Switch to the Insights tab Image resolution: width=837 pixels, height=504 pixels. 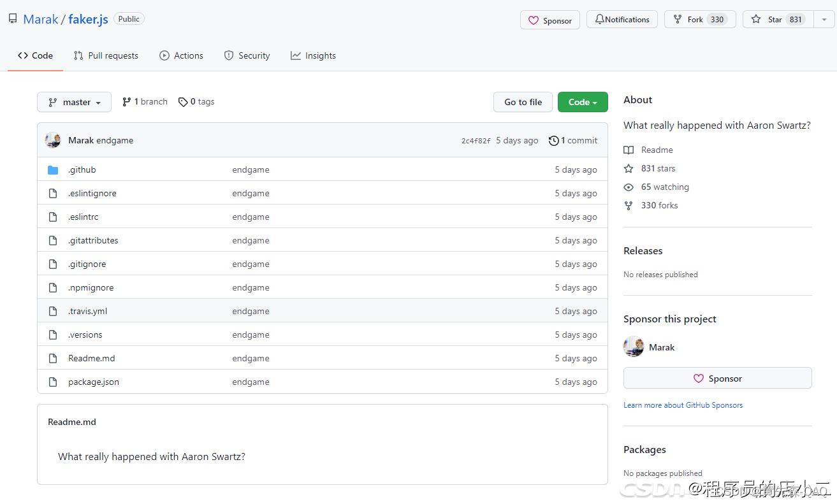(x=313, y=55)
